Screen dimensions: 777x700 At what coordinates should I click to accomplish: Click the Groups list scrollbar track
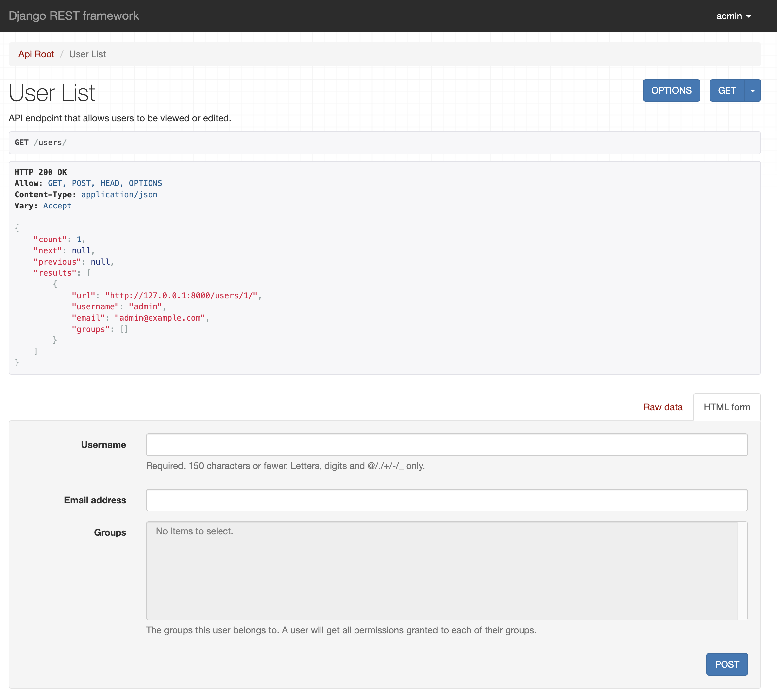[x=742, y=570]
